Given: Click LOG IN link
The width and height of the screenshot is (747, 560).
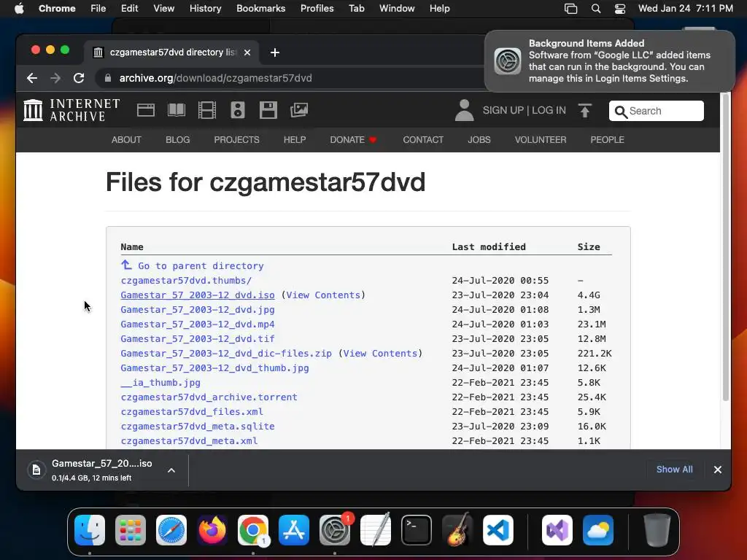Looking at the screenshot, I should (x=549, y=111).
